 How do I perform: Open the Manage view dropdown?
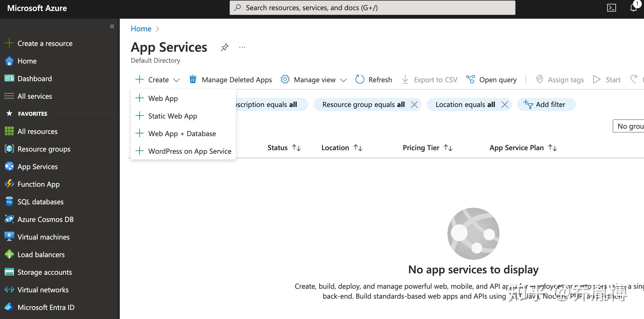tap(313, 79)
